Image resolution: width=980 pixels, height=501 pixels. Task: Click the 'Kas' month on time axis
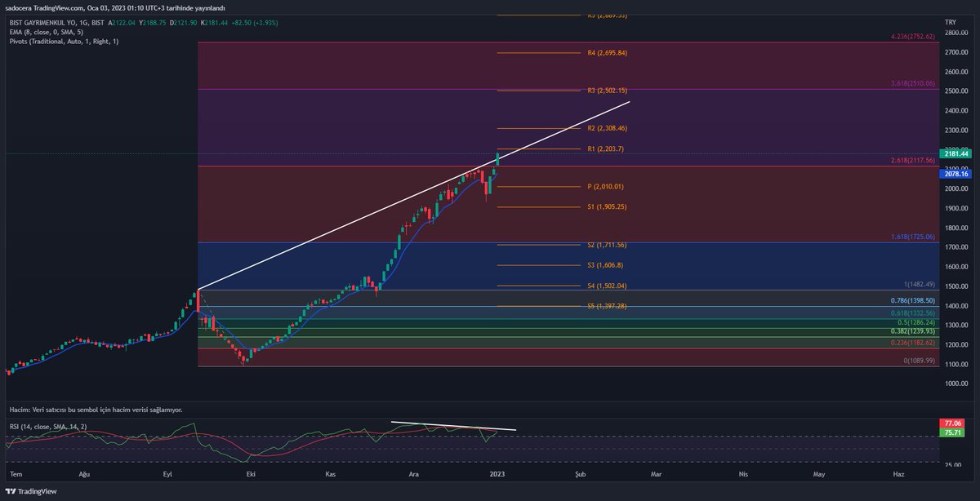(331, 473)
